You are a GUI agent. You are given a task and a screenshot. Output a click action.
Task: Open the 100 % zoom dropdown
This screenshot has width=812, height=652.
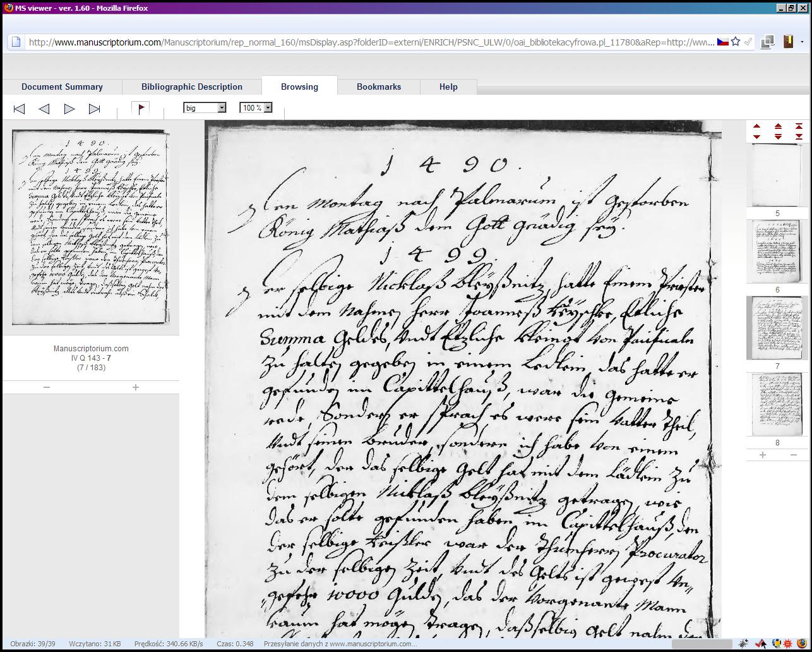click(x=256, y=108)
